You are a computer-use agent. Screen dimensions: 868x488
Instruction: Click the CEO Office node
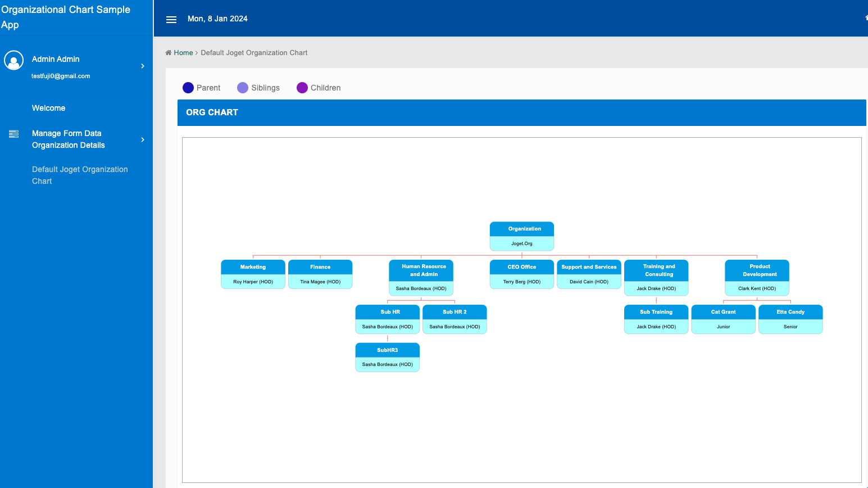pyautogui.click(x=522, y=274)
